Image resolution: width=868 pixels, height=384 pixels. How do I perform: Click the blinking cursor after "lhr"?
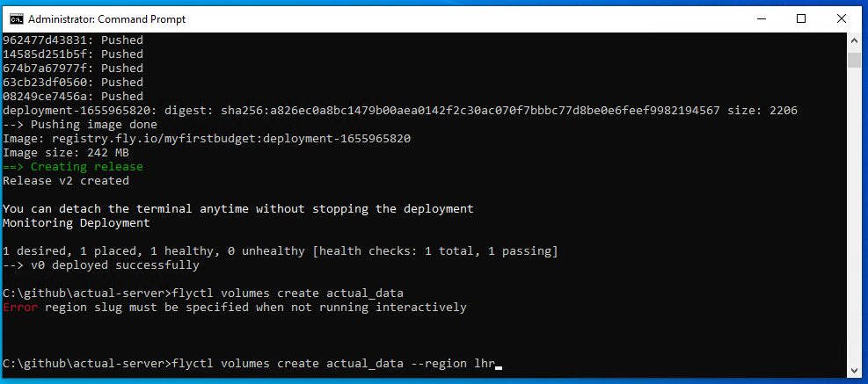pyautogui.click(x=498, y=364)
